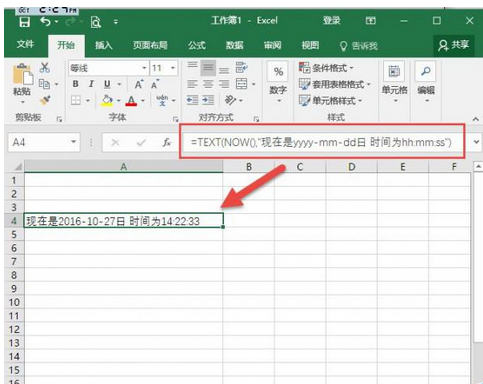The width and height of the screenshot is (483, 384).
Task: Open the 文件 tab
Action: pyautogui.click(x=25, y=44)
